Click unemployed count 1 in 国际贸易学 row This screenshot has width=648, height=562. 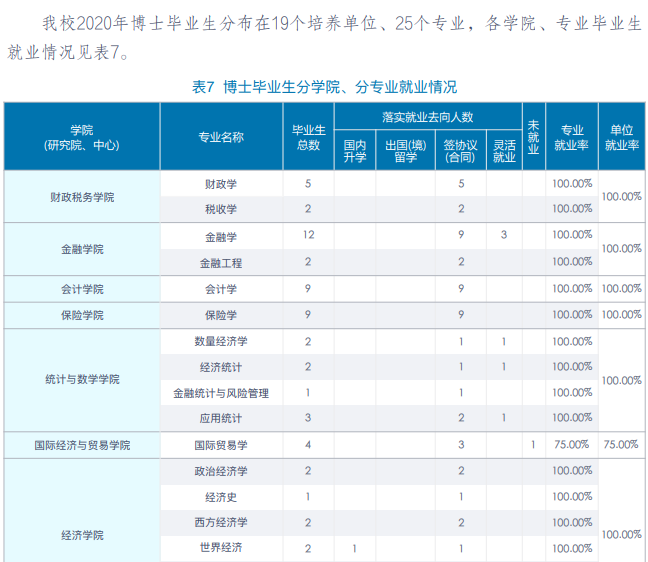(x=533, y=445)
